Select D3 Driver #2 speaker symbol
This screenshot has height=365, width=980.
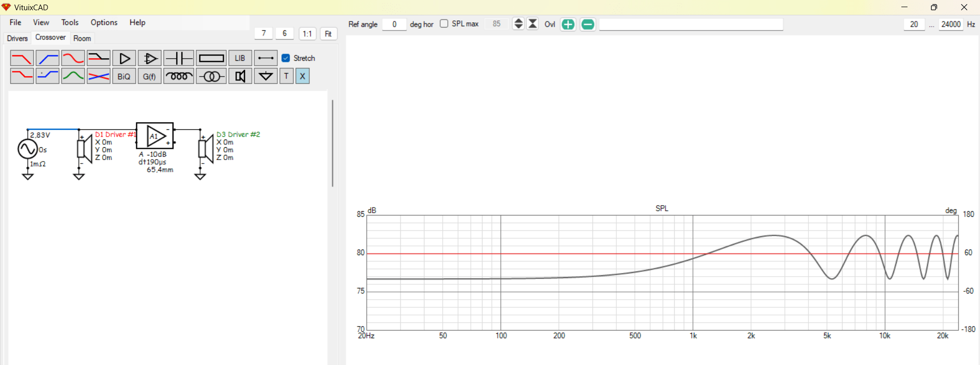206,150
